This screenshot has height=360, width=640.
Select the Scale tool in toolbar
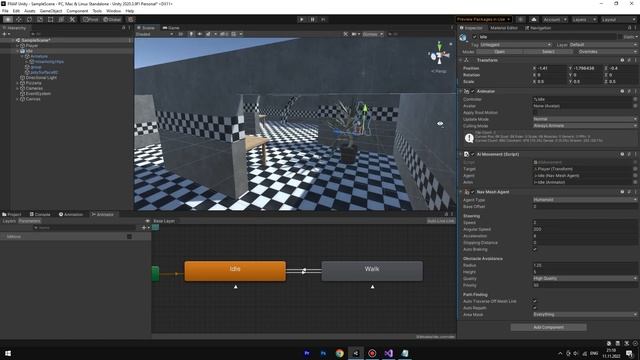point(40,19)
